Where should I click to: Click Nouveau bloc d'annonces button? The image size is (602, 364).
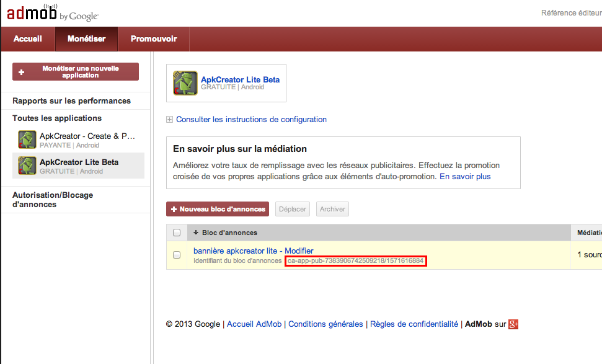(x=218, y=209)
